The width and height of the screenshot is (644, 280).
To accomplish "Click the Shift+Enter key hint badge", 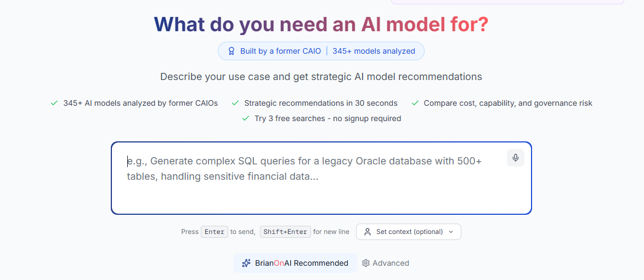I will pos(285,232).
